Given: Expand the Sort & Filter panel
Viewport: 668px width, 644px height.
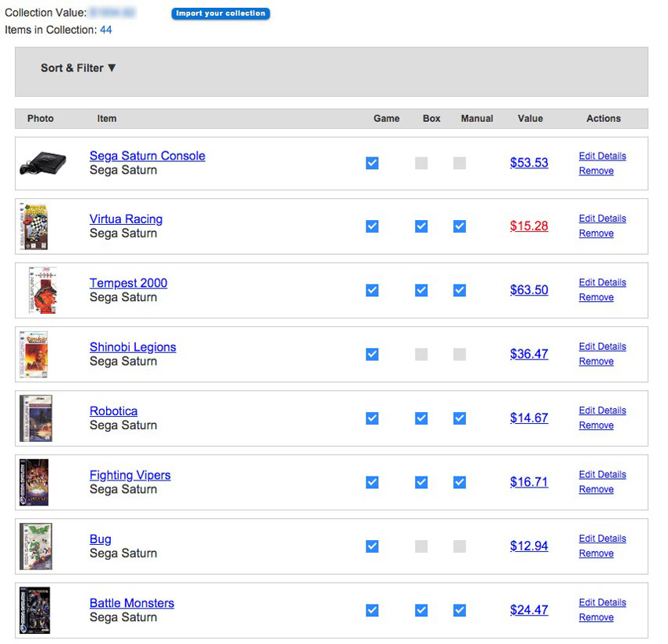Looking at the screenshot, I should click(78, 68).
